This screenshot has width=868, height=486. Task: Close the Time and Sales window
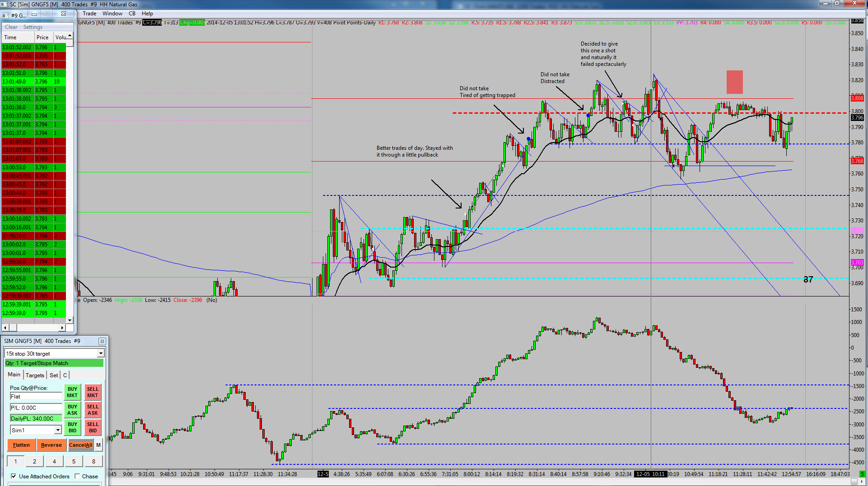point(63,14)
